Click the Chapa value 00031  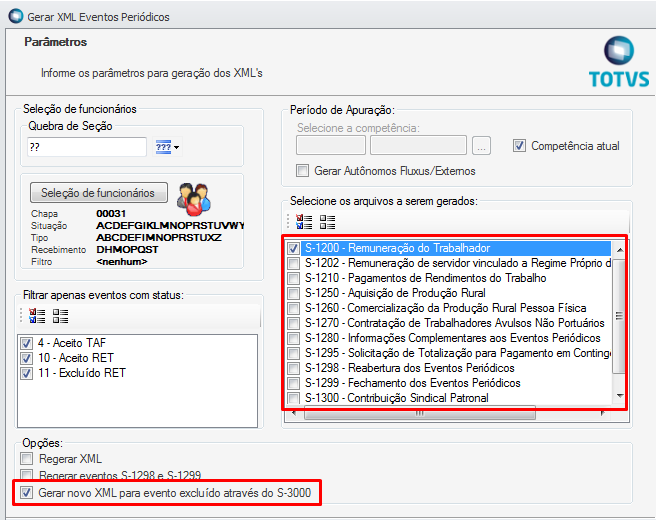(111, 213)
